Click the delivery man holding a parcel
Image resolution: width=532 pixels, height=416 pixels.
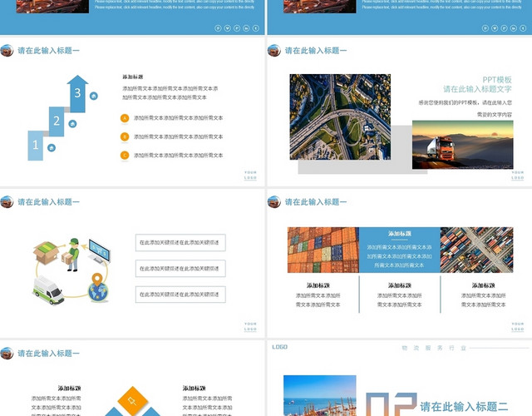[71, 255]
